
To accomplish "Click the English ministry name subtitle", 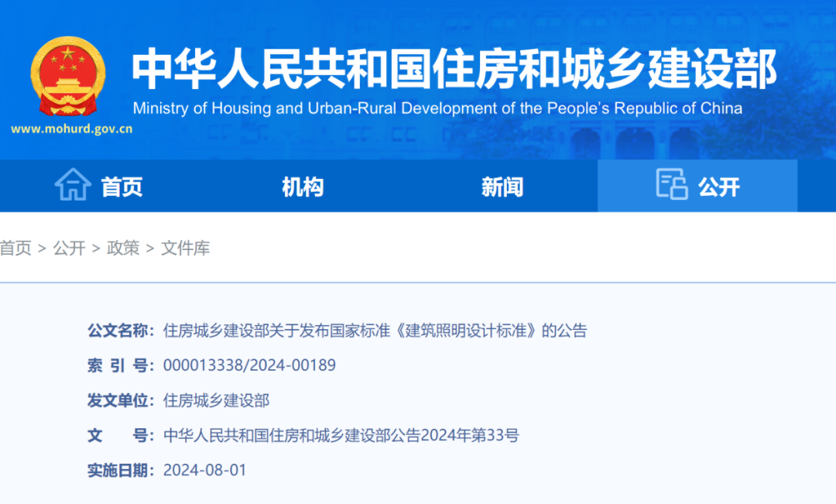I will [x=437, y=108].
